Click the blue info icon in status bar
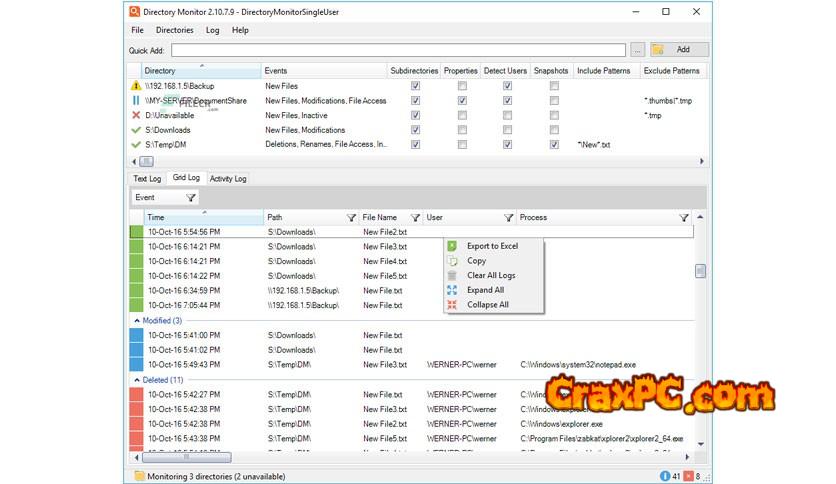Image resolution: width=836 pixels, height=484 pixels. coord(665,476)
